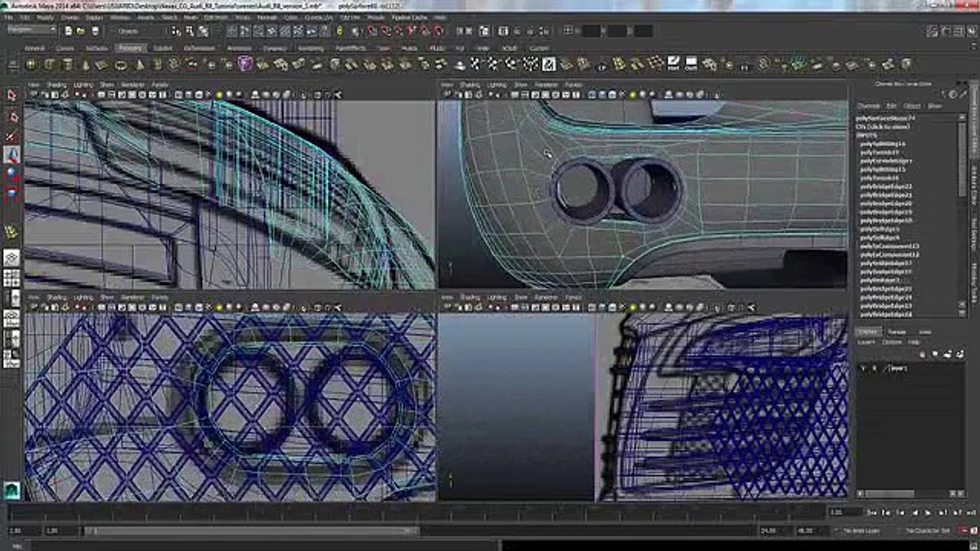Create a polygon cube from shelf
980x551 pixels.
tap(51, 64)
